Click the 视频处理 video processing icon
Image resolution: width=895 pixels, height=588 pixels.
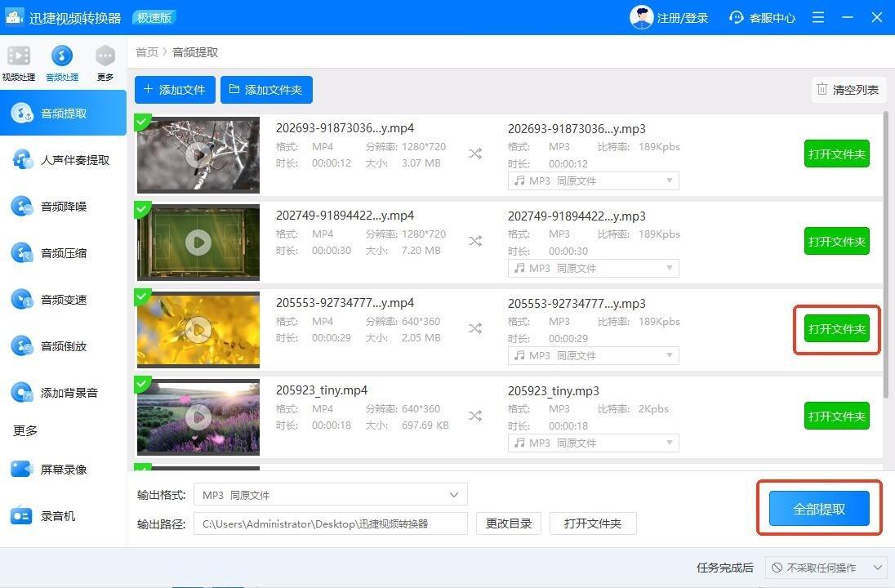[18, 56]
